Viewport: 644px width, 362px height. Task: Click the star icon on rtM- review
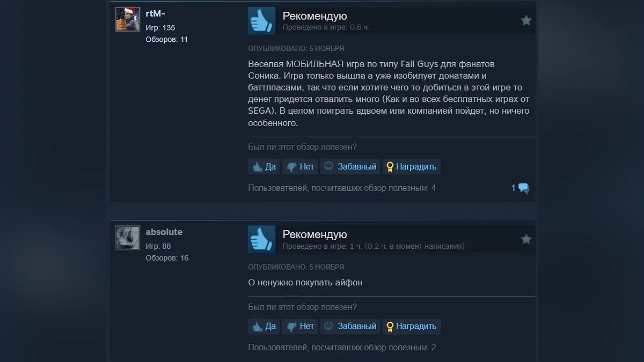point(526,20)
